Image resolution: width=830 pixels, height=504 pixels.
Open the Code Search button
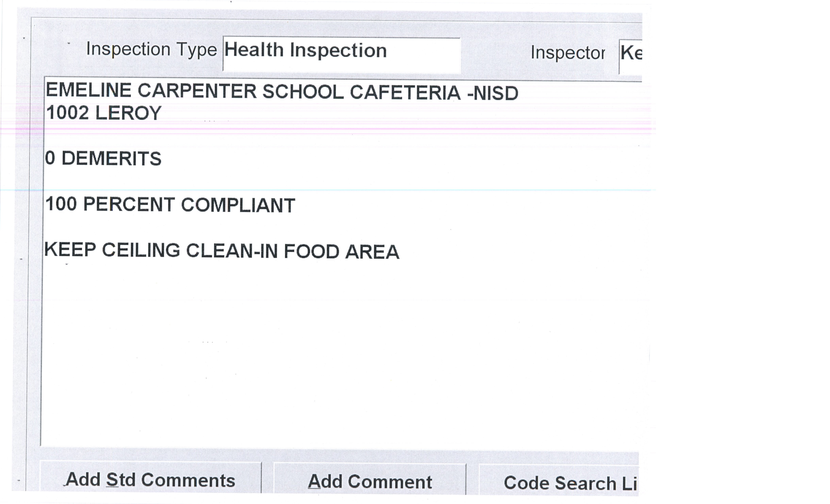559,482
